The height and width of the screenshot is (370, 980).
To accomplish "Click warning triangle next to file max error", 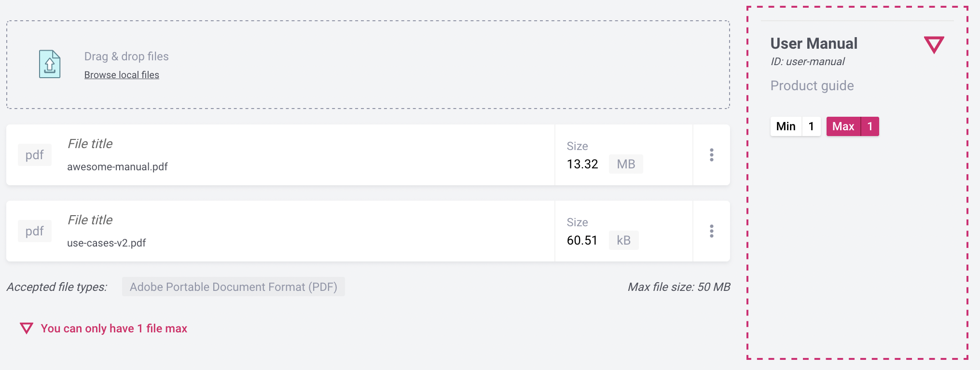I will (27, 329).
